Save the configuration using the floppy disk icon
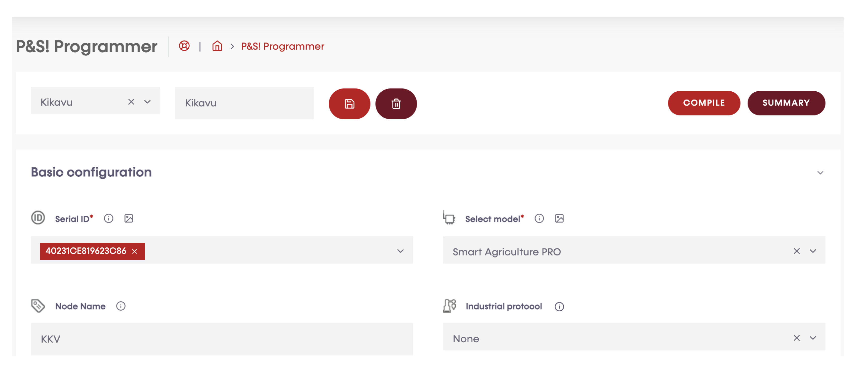 pos(349,104)
